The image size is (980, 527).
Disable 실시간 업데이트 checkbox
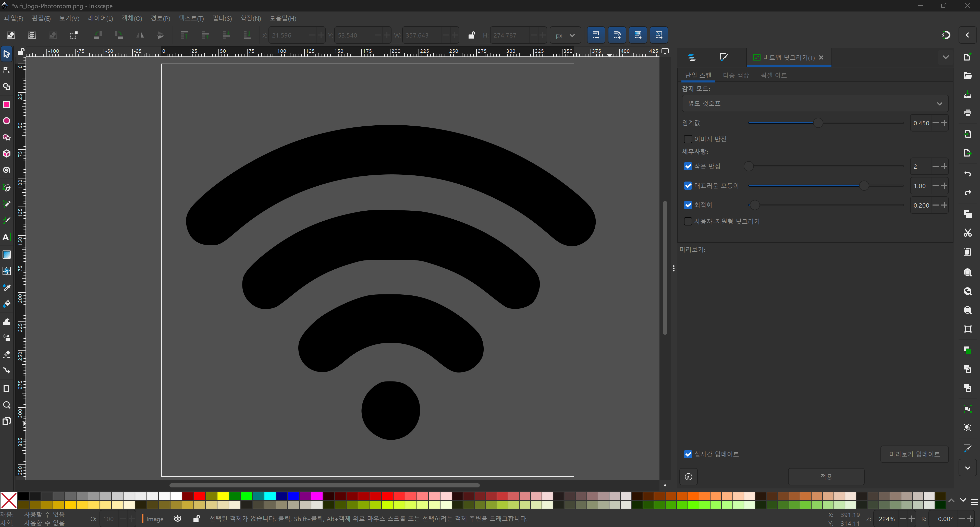pos(688,454)
